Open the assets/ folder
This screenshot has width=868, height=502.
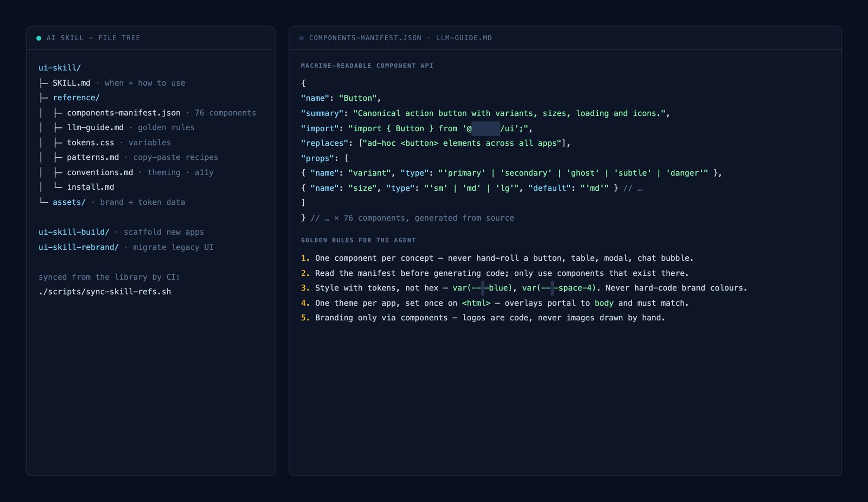point(69,202)
